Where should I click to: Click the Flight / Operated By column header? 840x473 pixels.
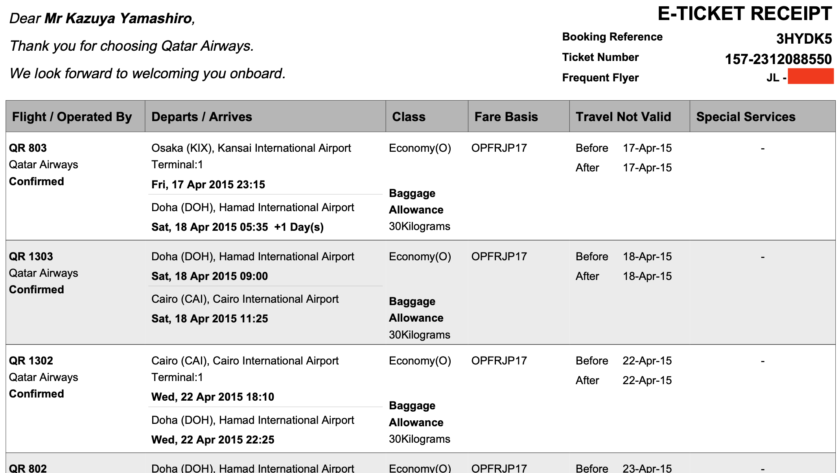pos(71,117)
